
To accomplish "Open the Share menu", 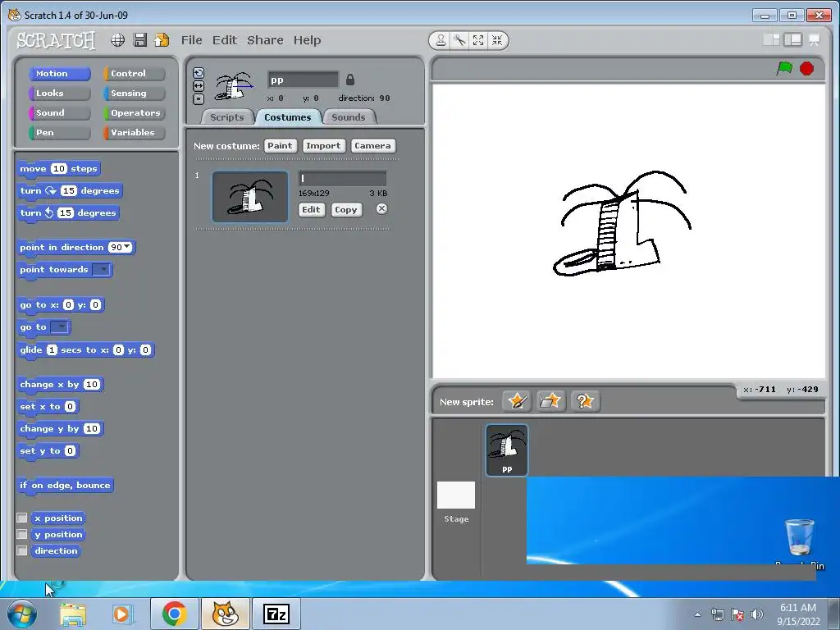I will point(265,40).
